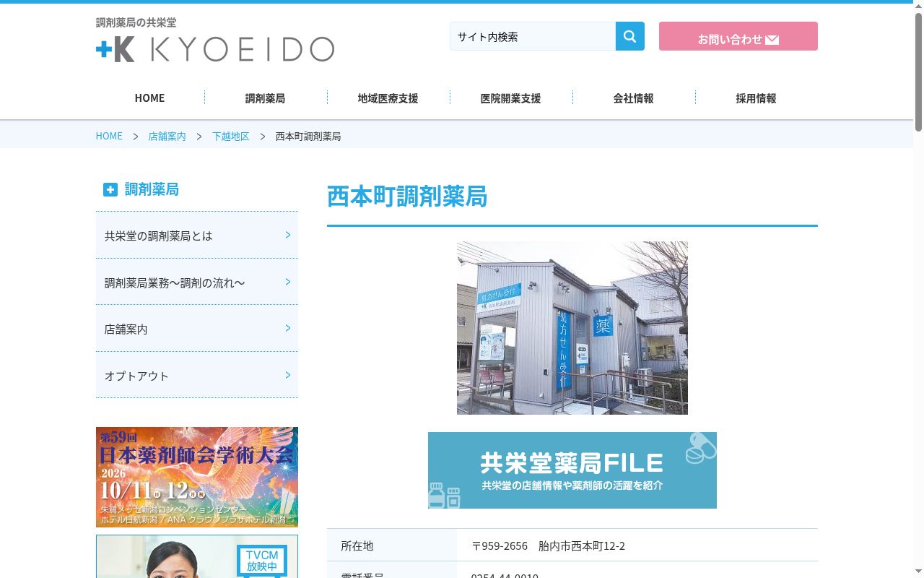Open the 共栄堂薬局FILE banner
924x578 pixels.
click(572, 470)
